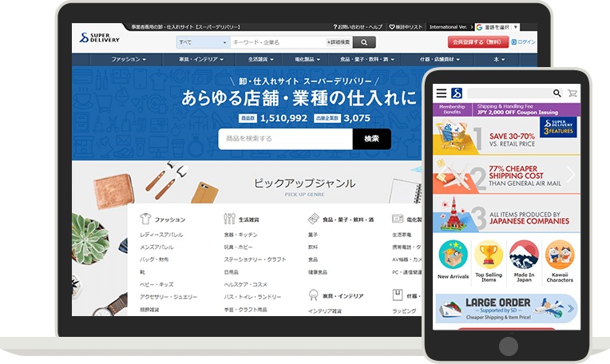Open the 菓子 category link
The image size is (610, 364).
(x=313, y=235)
